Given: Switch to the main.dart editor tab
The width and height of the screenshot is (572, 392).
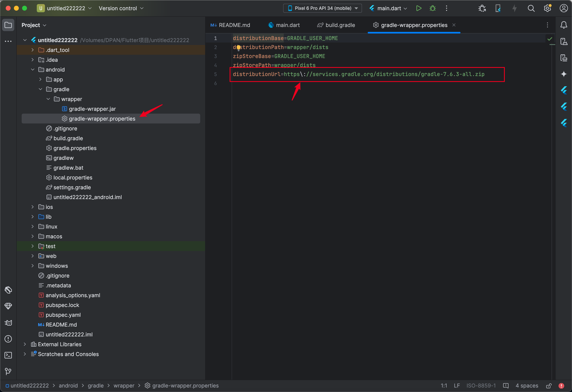Looking at the screenshot, I should (284, 25).
